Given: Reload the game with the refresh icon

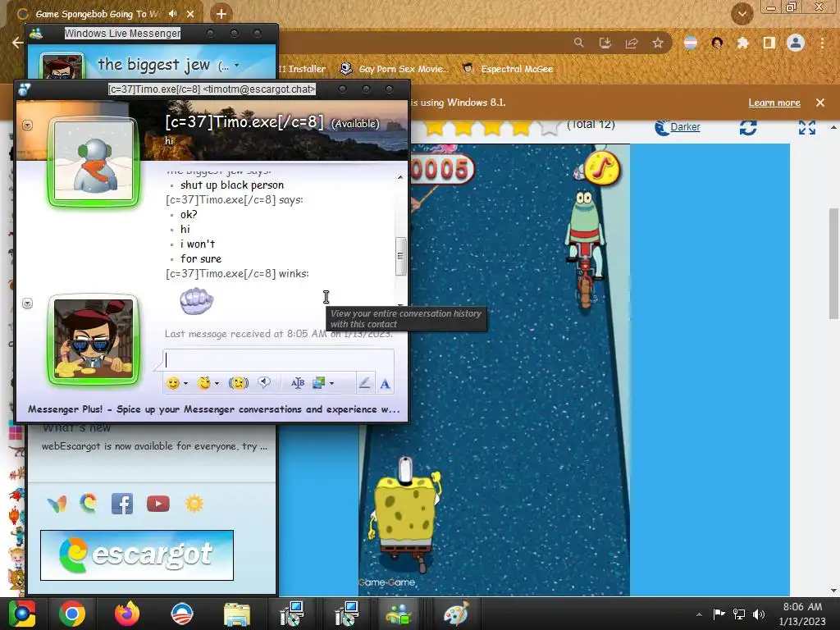Looking at the screenshot, I should (748, 127).
